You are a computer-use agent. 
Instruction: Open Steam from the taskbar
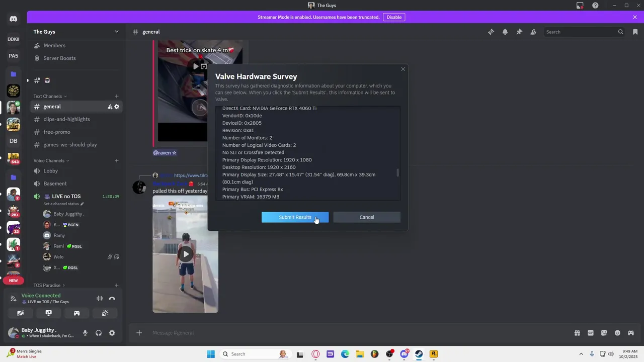click(x=419, y=354)
